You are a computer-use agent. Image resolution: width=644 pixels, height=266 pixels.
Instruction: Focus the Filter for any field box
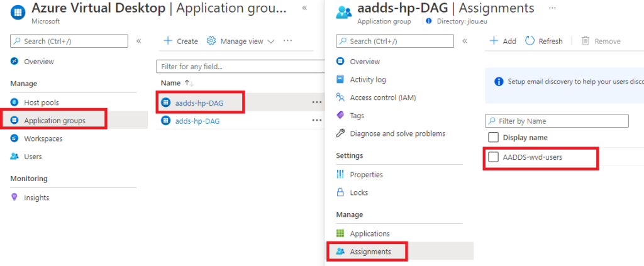coord(241,67)
